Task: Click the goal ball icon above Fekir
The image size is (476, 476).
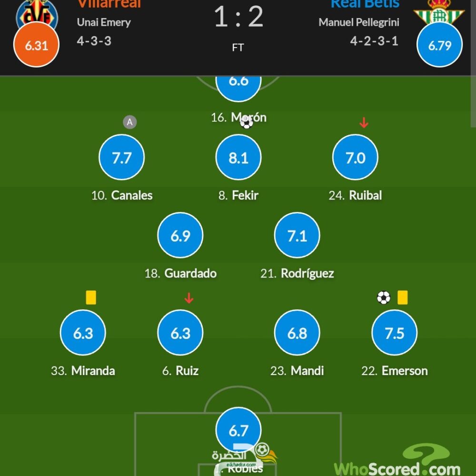Action: point(247,123)
